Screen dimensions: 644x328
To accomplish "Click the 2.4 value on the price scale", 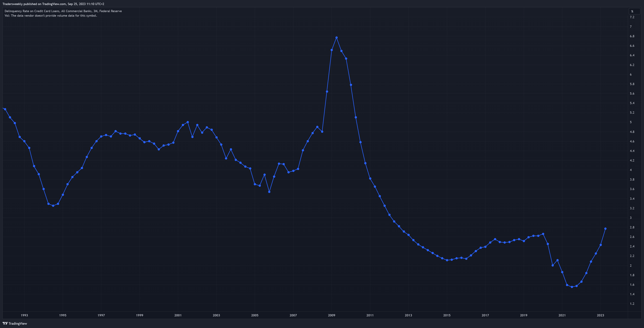I will [x=632, y=247].
